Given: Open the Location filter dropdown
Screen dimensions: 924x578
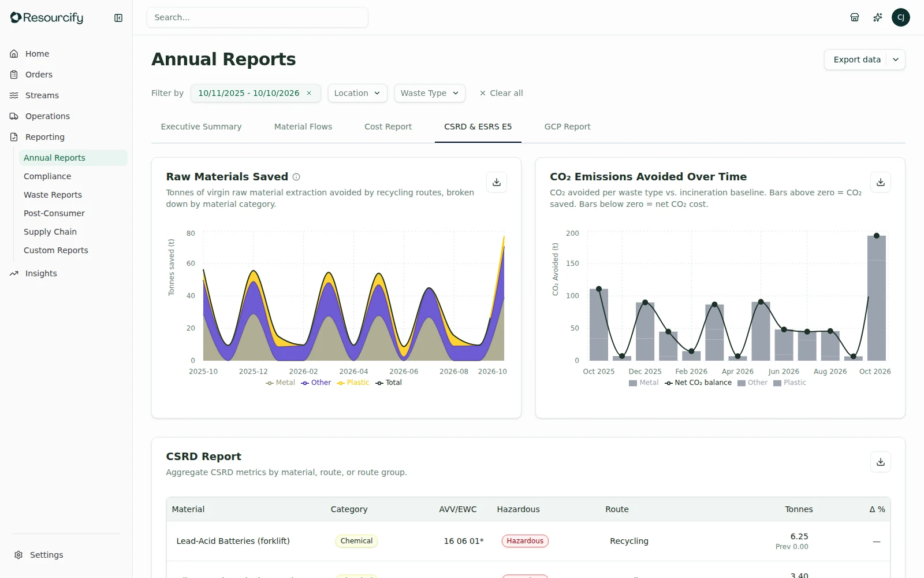Looking at the screenshot, I should point(357,93).
